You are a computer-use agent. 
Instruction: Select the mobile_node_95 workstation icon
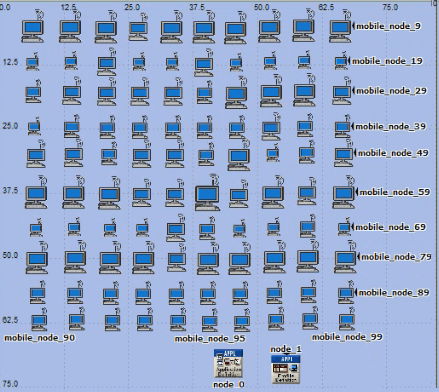209,320
